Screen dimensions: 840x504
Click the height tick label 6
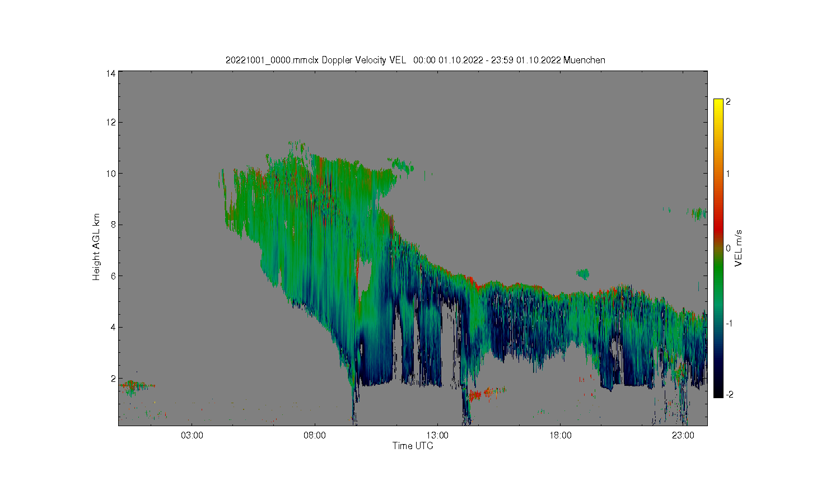[113, 276]
